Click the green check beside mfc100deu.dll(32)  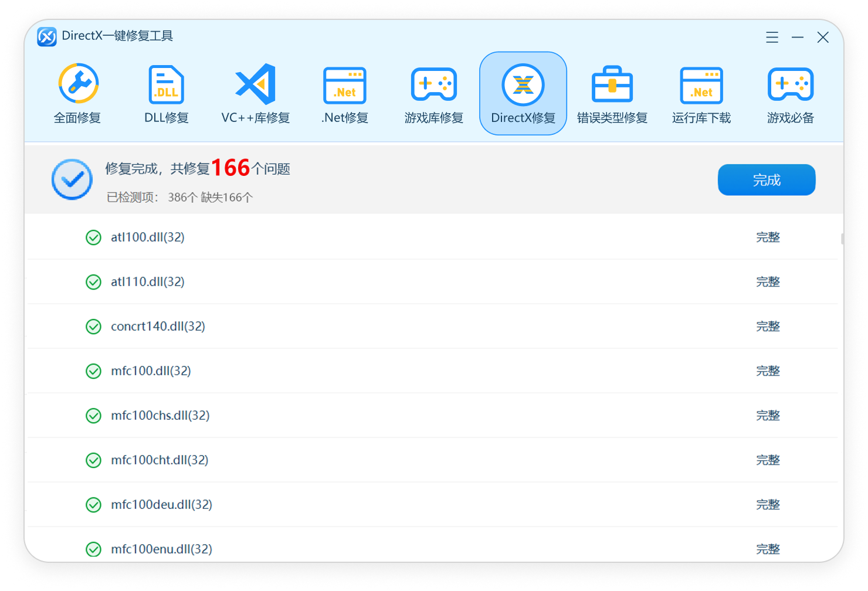(93, 505)
